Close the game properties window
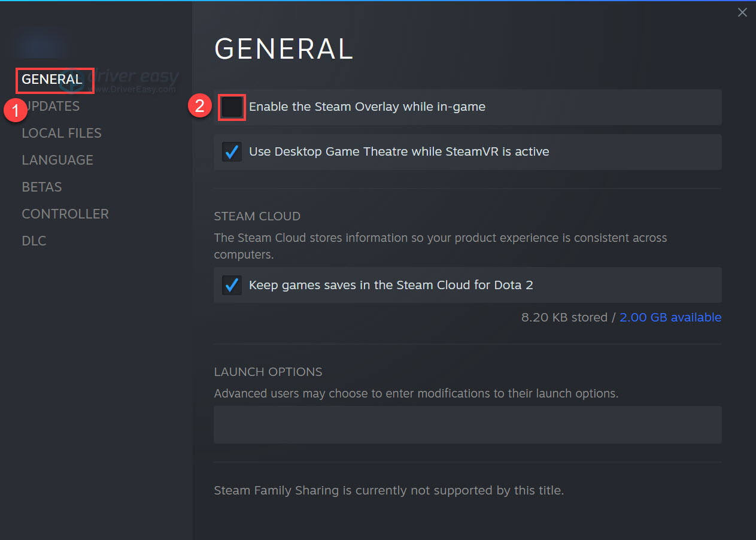The image size is (756, 540). point(742,13)
